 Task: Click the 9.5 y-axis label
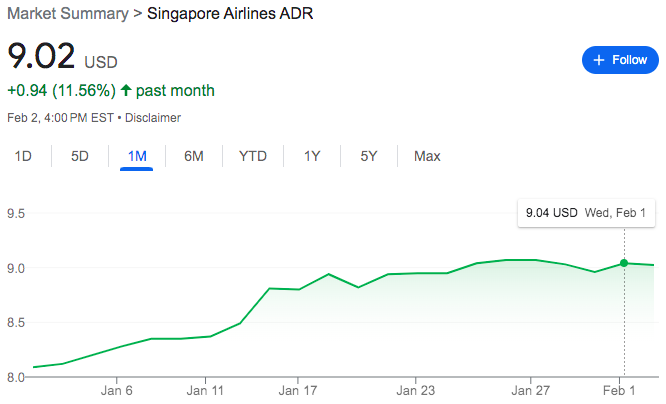[x=16, y=213]
